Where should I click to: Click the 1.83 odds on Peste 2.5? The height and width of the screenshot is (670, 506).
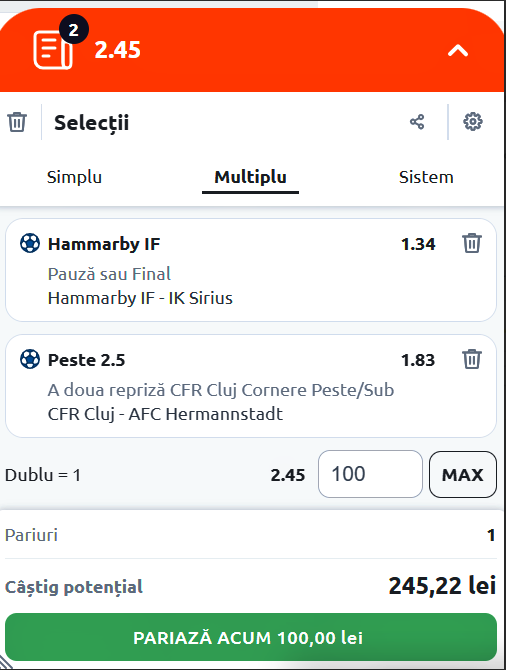418,360
